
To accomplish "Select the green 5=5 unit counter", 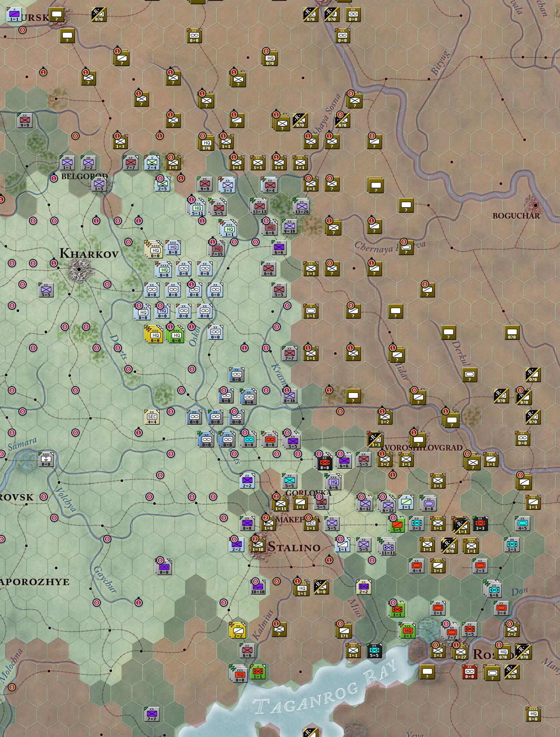I will pos(397,525).
